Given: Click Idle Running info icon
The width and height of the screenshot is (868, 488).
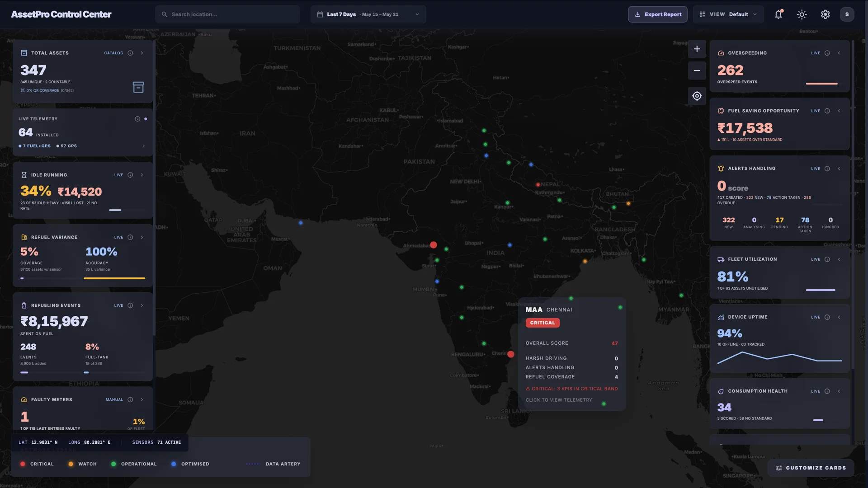Looking at the screenshot, I should (x=130, y=175).
